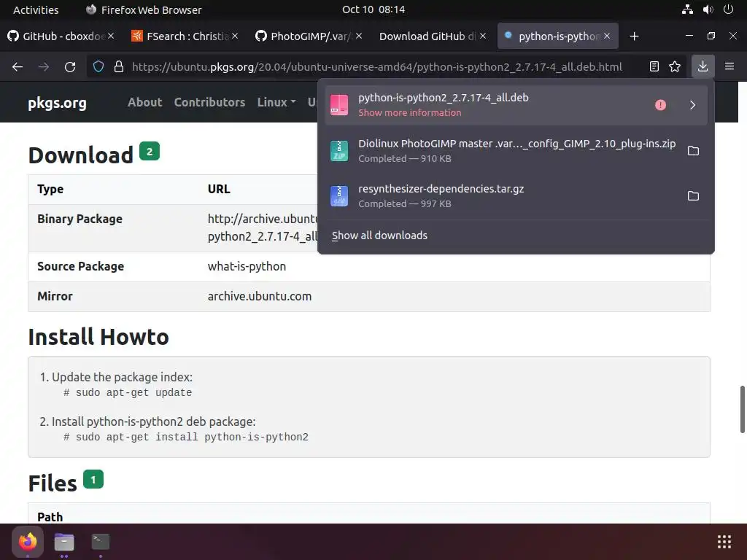
Task: Close the Download GitHub directory tab
Action: pos(483,36)
